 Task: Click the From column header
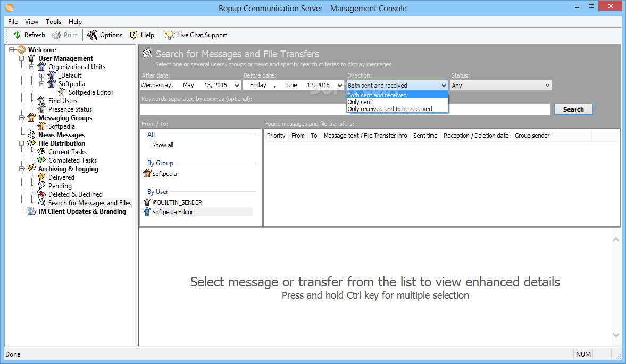(298, 136)
